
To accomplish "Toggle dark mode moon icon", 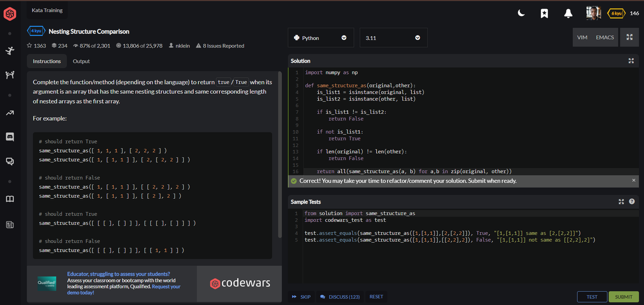I will coord(521,13).
